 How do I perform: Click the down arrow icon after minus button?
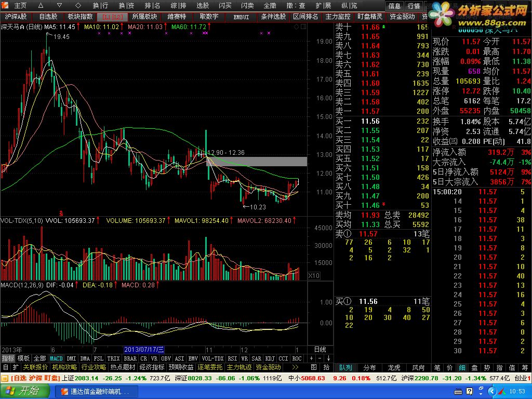click(328, 358)
